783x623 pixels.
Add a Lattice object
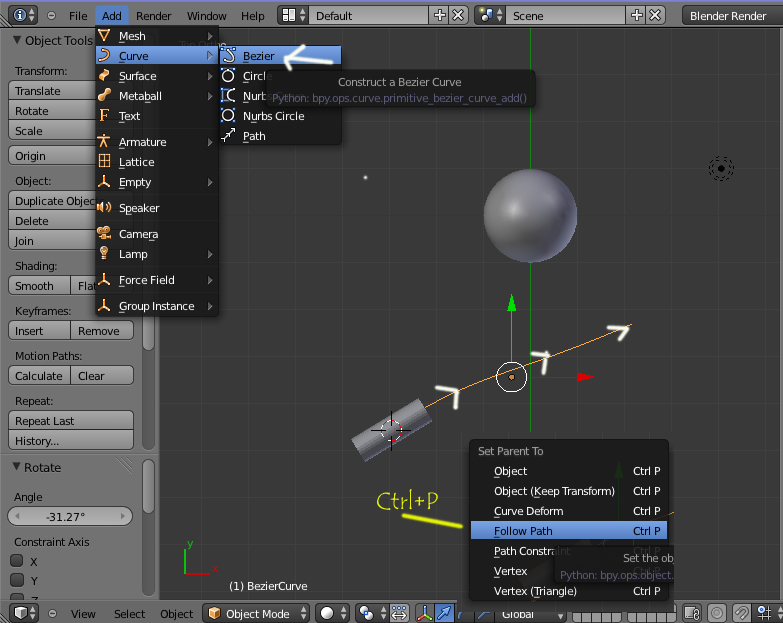pyautogui.click(x=157, y=162)
